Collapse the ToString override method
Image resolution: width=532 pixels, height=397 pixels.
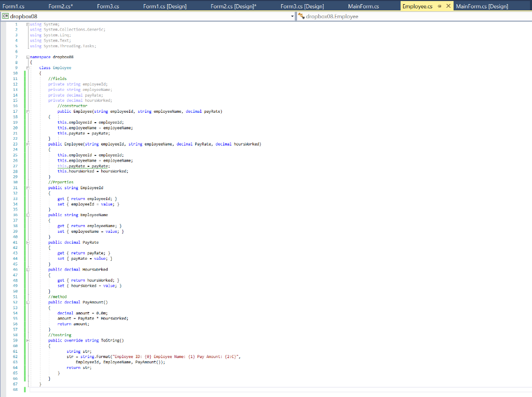click(29, 340)
